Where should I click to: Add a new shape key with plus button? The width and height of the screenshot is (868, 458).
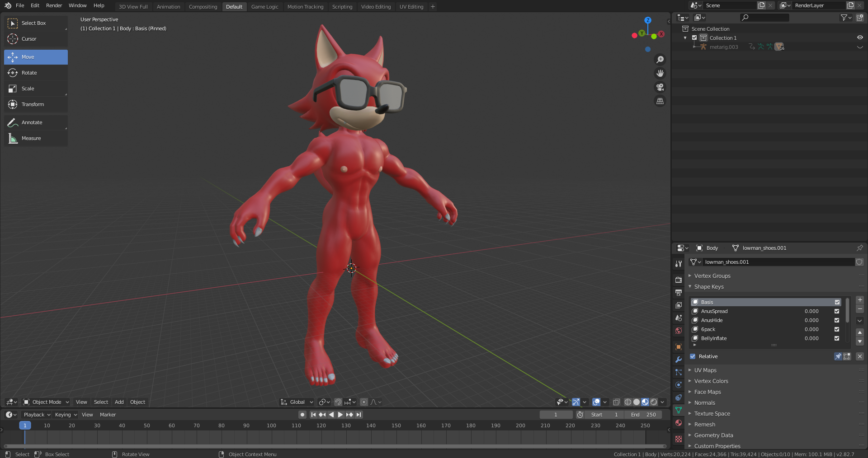[860, 300]
